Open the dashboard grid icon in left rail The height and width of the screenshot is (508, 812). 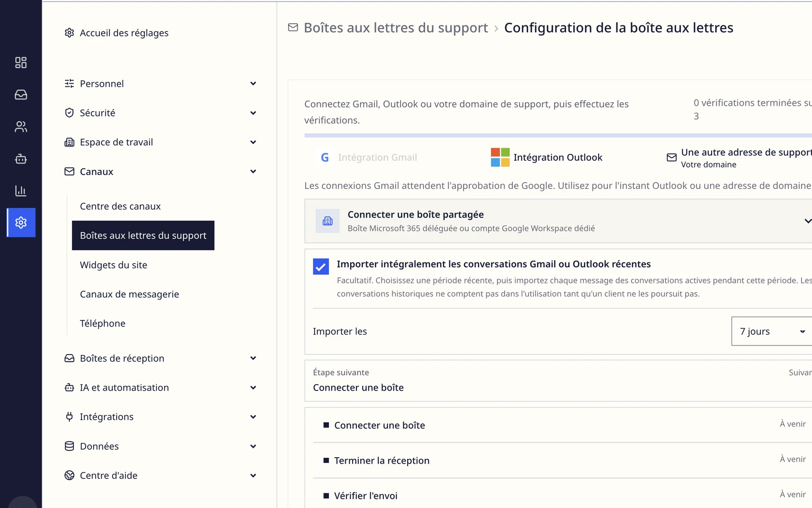(x=21, y=62)
